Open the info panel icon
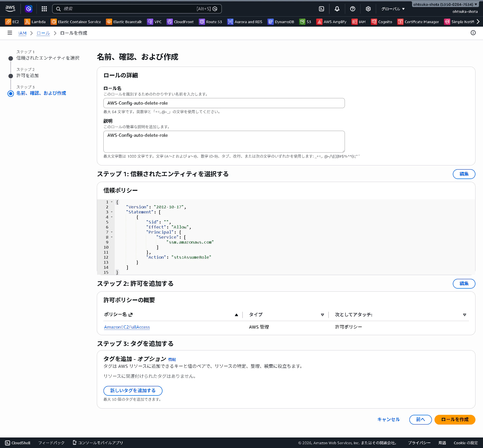 (x=473, y=33)
